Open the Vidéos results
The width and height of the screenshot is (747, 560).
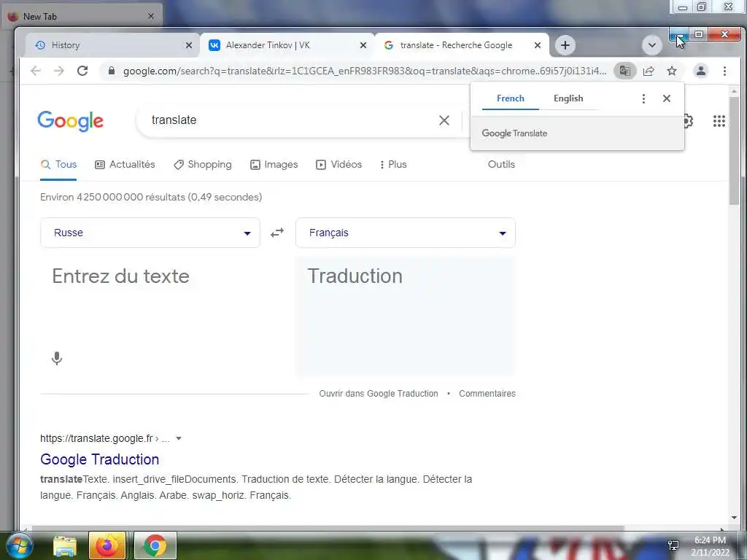pyautogui.click(x=338, y=165)
